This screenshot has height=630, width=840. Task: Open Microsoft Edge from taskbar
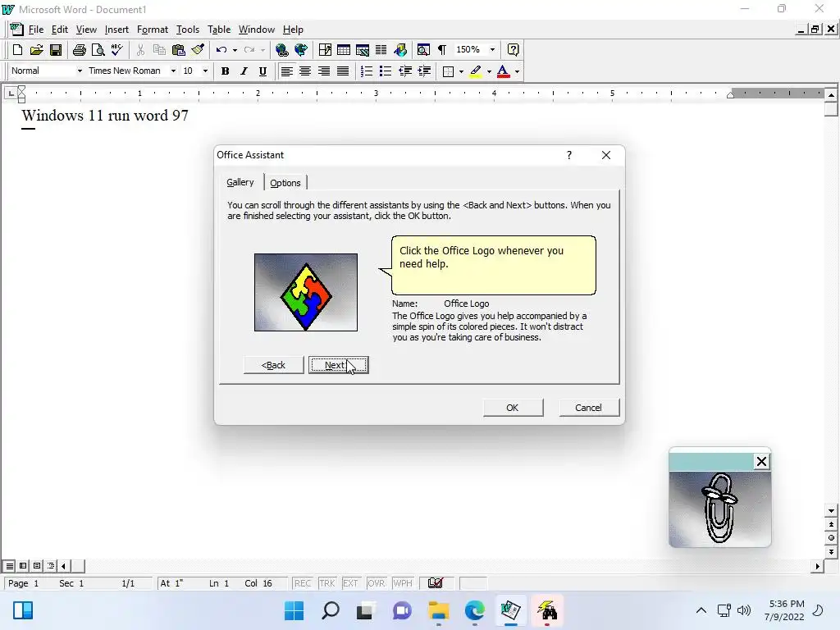point(474,610)
